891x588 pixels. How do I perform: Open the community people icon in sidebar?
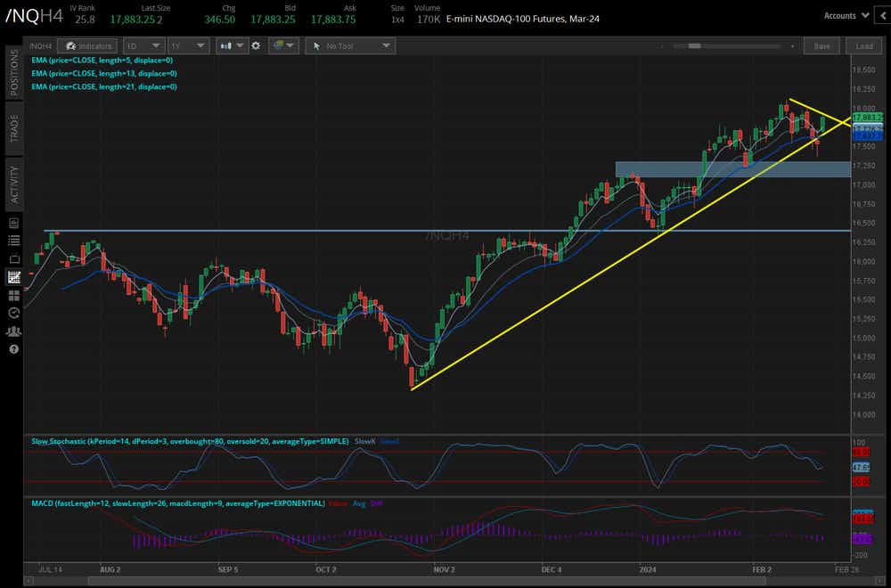pyautogui.click(x=12, y=331)
